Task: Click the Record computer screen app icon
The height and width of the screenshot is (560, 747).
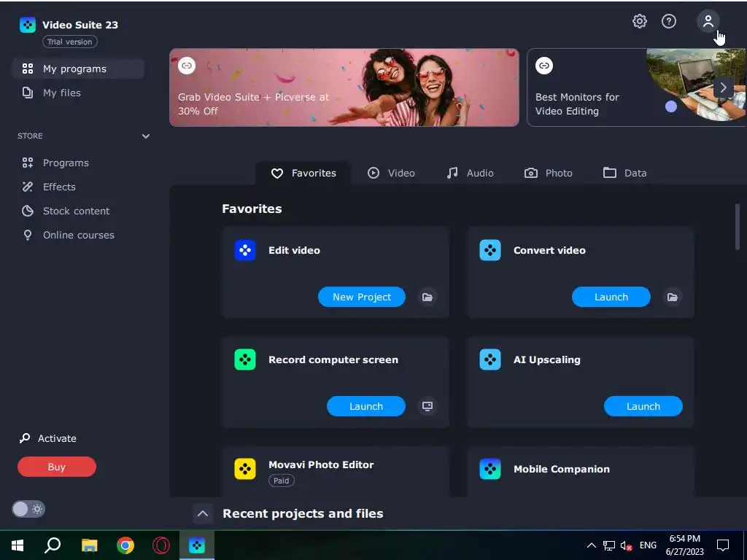Action: [x=245, y=359]
